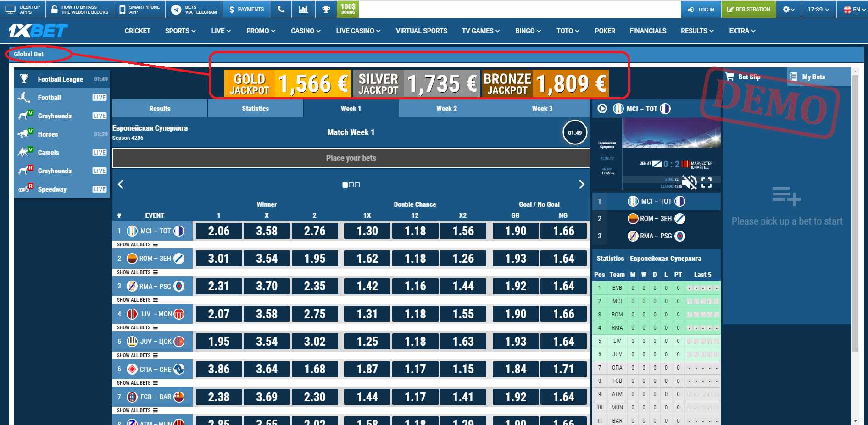Select the Horses game
Viewport: 868px width, 425px height.
pyautogui.click(x=62, y=134)
